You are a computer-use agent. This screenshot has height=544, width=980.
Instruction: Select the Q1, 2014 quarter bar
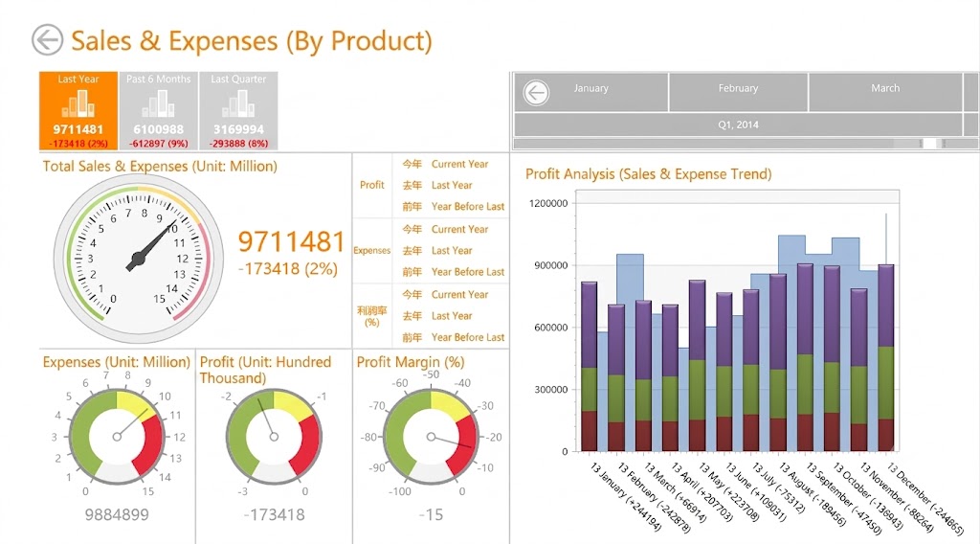738,125
